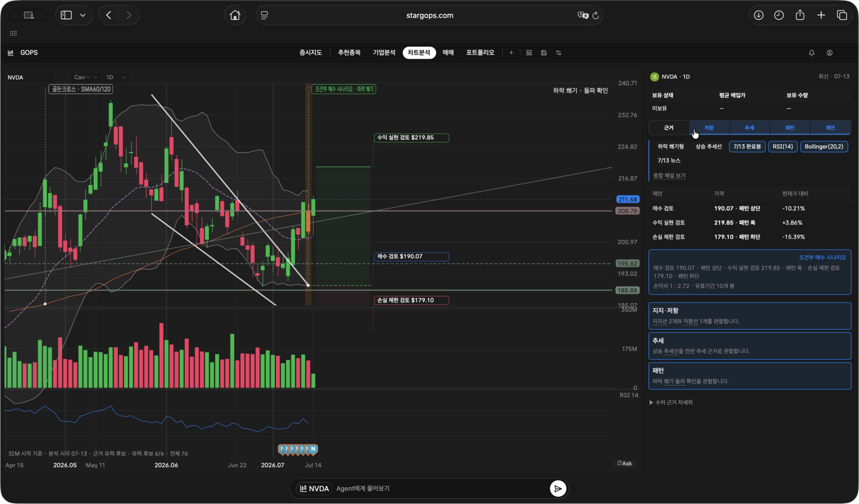
Task: Toggle the 7/13 뉴스 evidence chip
Action: pyautogui.click(x=669, y=160)
